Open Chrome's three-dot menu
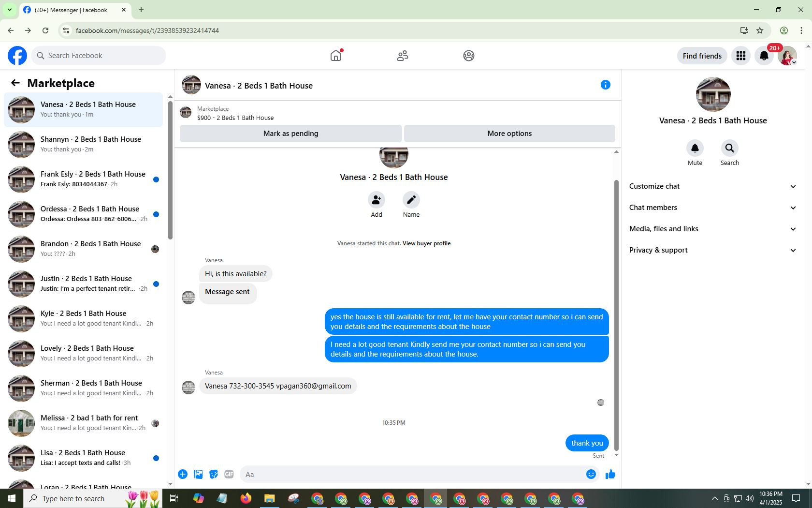The width and height of the screenshot is (812, 508). pyautogui.click(x=801, y=30)
